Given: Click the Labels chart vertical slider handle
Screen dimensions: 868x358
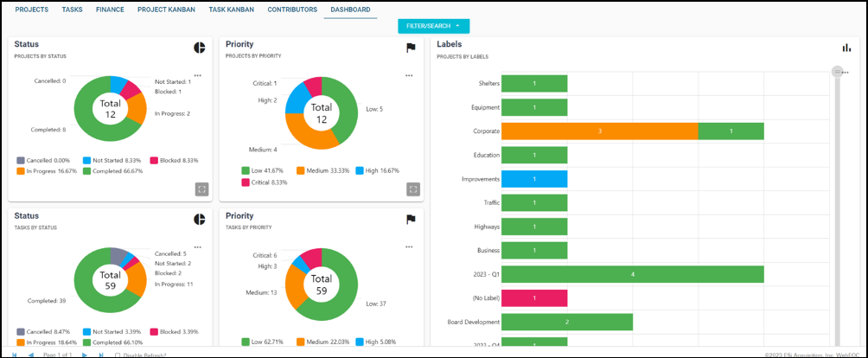Looking at the screenshot, I should coord(837,72).
